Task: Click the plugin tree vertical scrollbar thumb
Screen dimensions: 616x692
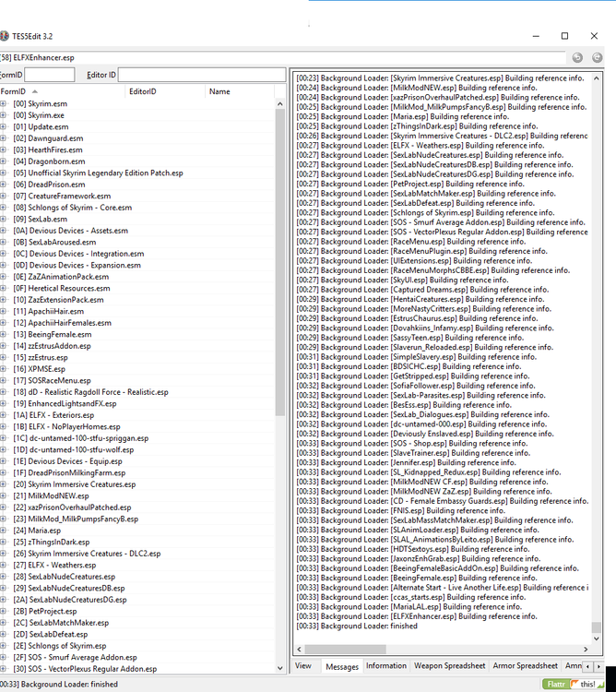Action: [280, 262]
